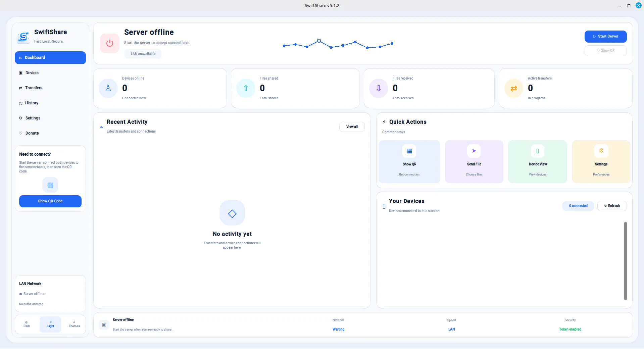
Task: Open the Themes selector
Action: [x=74, y=325]
